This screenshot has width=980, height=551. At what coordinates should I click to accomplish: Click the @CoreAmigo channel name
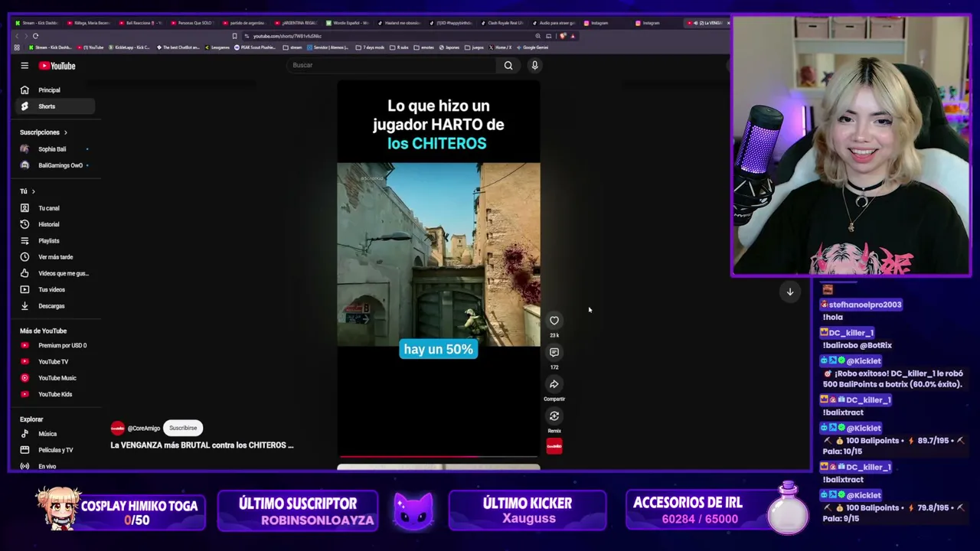point(144,429)
